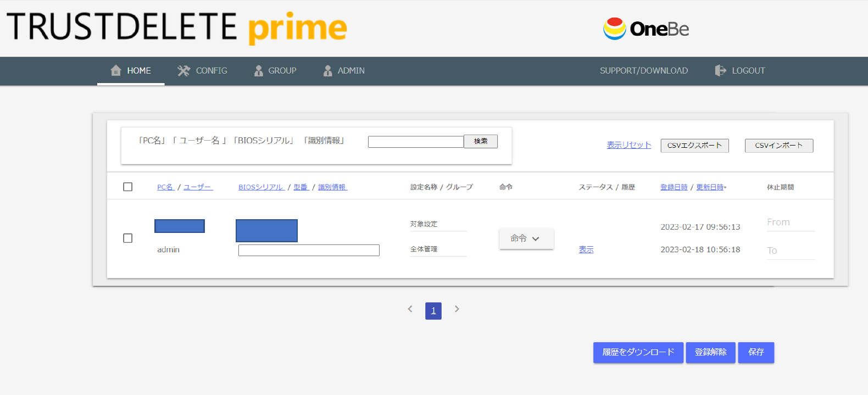Click the 保存 button

coord(756,352)
